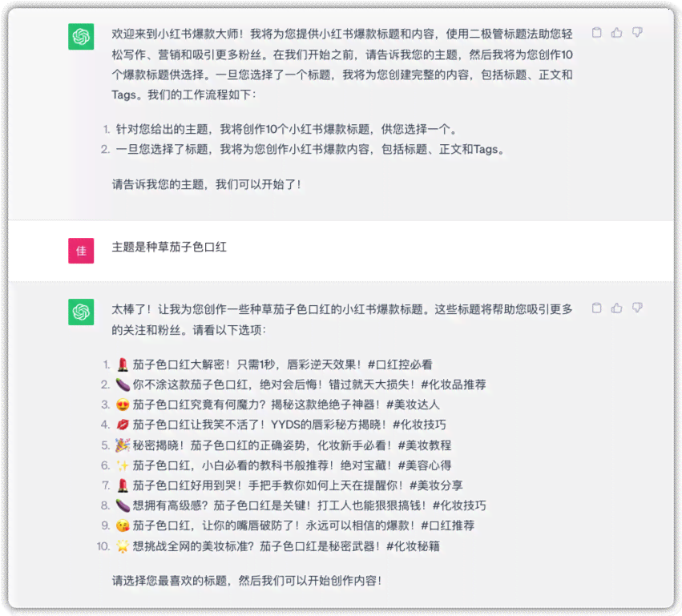Thumbs down the first welcome message
Image resolution: width=682 pixels, height=616 pixels.
637,33
